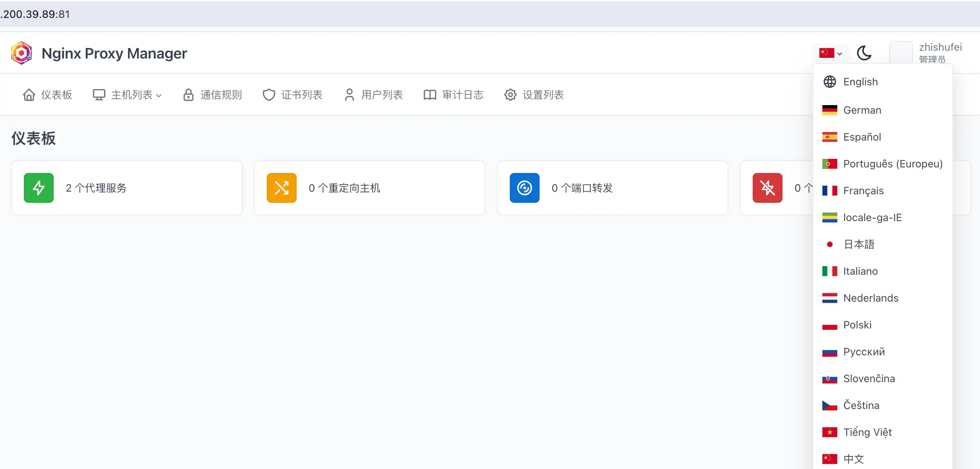Select German language option
The height and width of the screenshot is (469, 980).
coord(883,110)
